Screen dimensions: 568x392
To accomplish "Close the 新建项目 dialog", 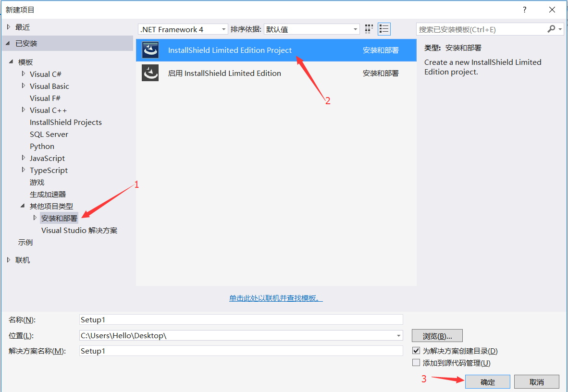I will [552, 10].
